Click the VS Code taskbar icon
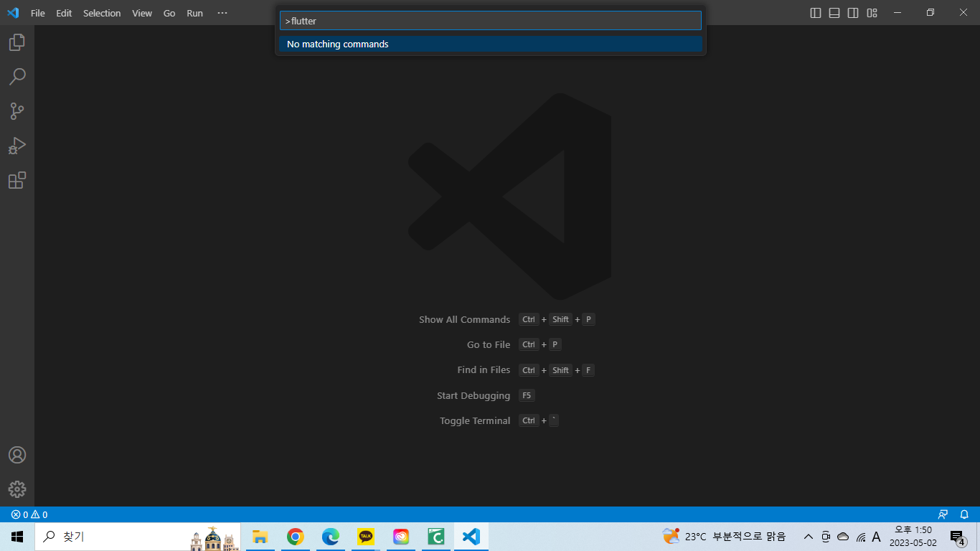This screenshot has height=551, width=980. pos(471,537)
